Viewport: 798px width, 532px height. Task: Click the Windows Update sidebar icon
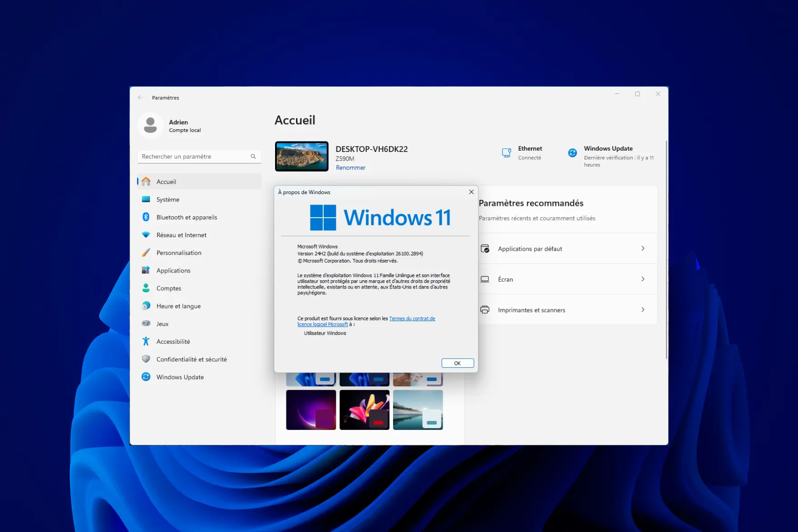click(146, 376)
